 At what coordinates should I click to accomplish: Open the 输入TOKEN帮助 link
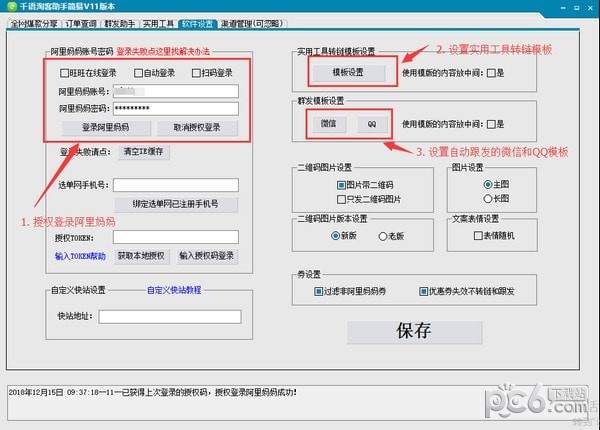pyautogui.click(x=81, y=256)
